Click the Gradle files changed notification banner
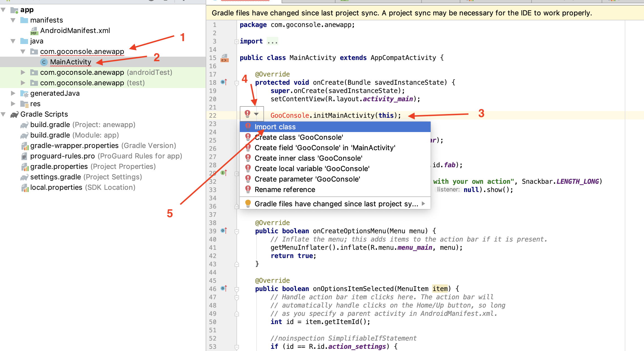Screen dimensions: 644x351 (425, 13)
